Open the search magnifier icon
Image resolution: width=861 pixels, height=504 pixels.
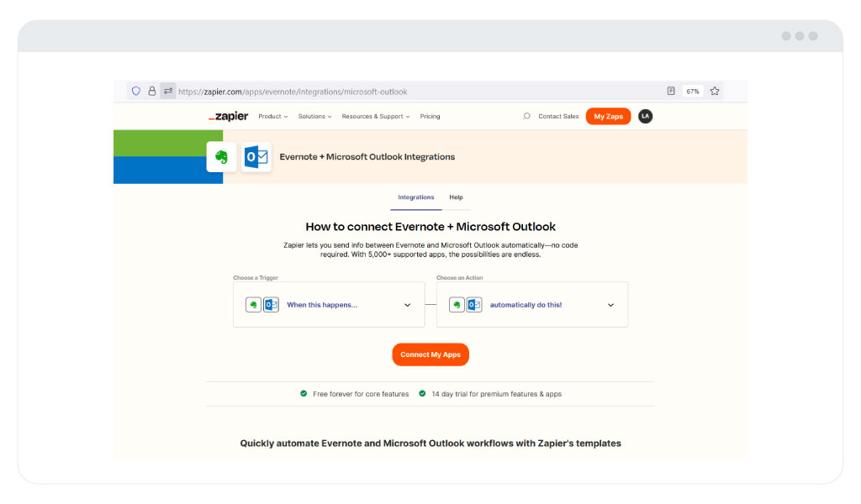[x=526, y=116]
